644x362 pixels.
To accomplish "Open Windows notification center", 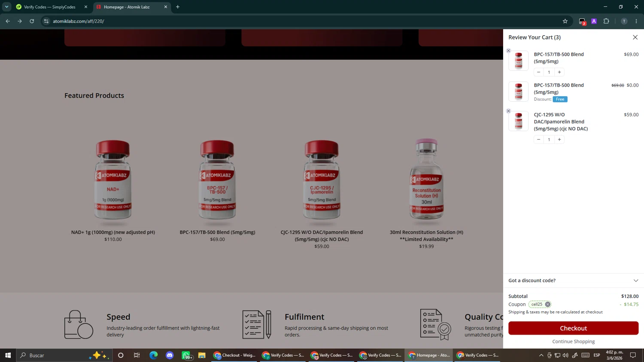I will [x=633, y=355].
